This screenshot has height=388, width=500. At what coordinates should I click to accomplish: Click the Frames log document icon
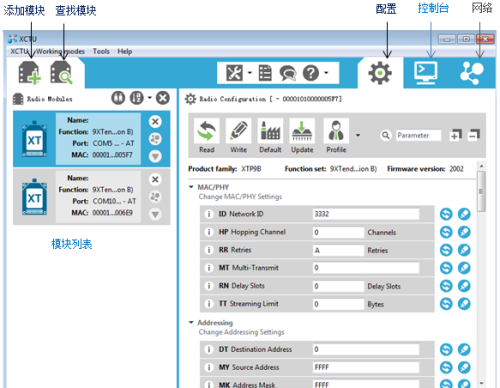(265, 73)
